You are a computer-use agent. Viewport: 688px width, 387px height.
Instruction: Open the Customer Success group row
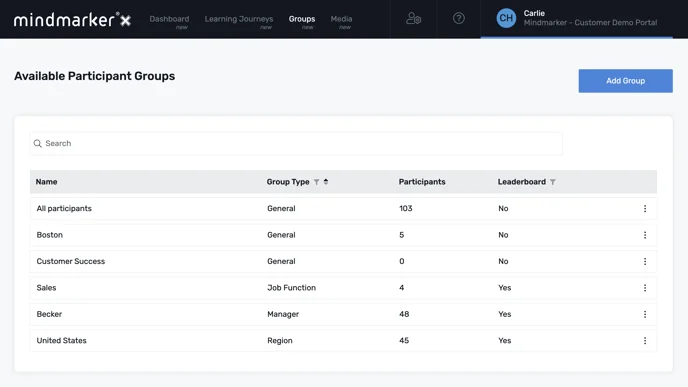[x=343, y=262]
